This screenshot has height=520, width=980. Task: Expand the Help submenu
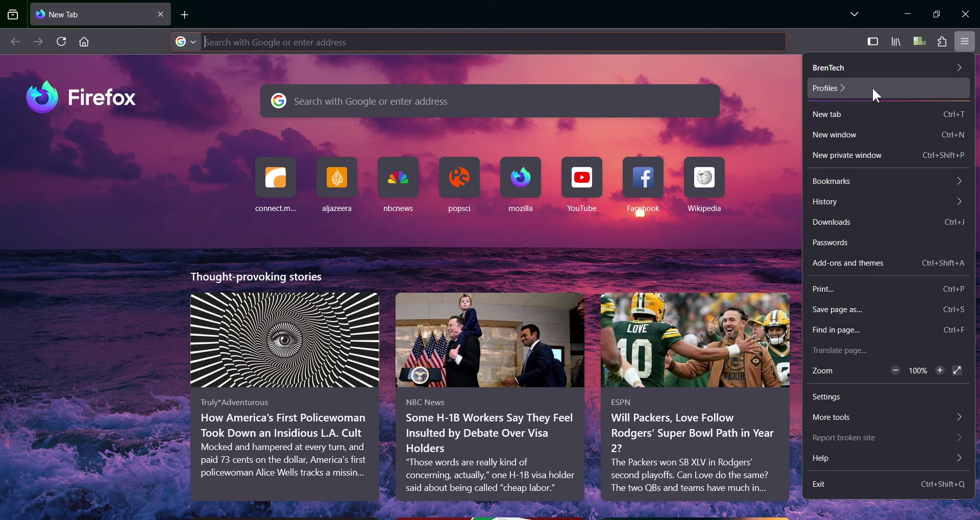point(888,458)
